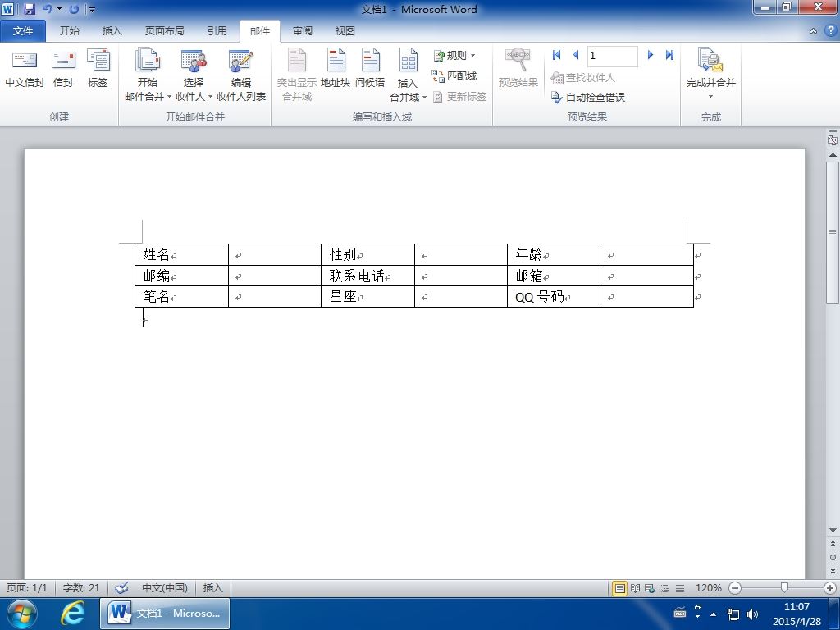Select Outline view button
The height and width of the screenshot is (630, 840).
tap(664, 588)
